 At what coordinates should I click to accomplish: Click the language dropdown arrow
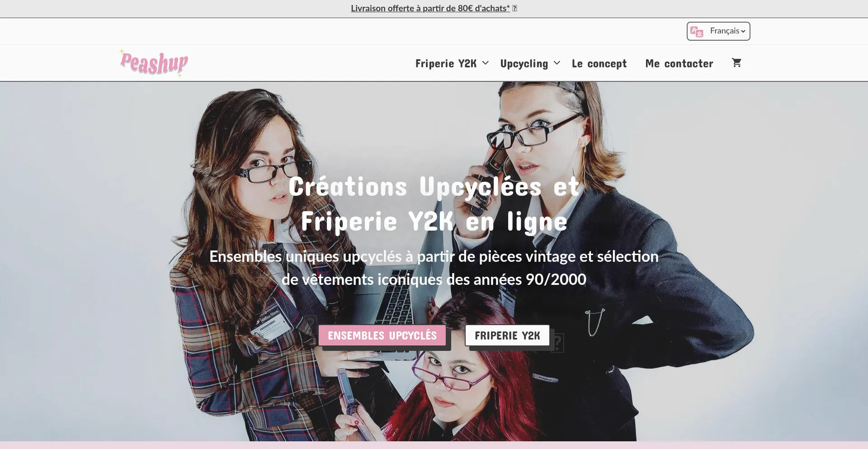point(743,31)
